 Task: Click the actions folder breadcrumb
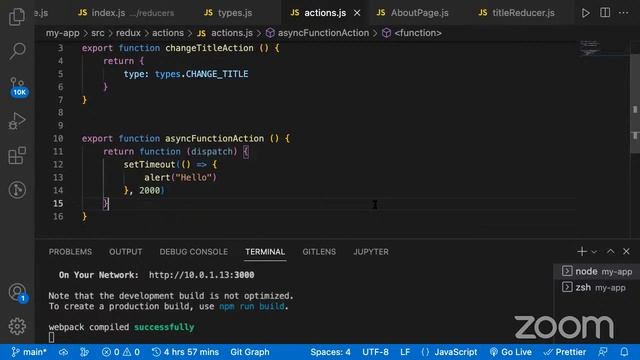[x=168, y=33]
